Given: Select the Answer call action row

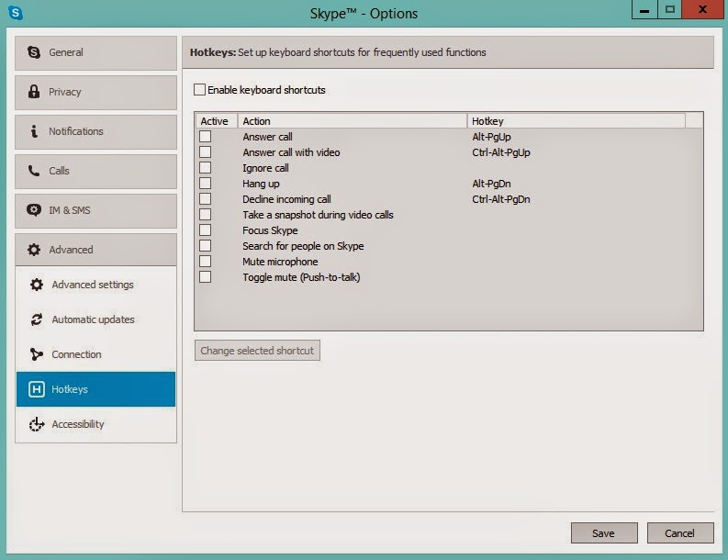Looking at the screenshot, I should click(267, 137).
